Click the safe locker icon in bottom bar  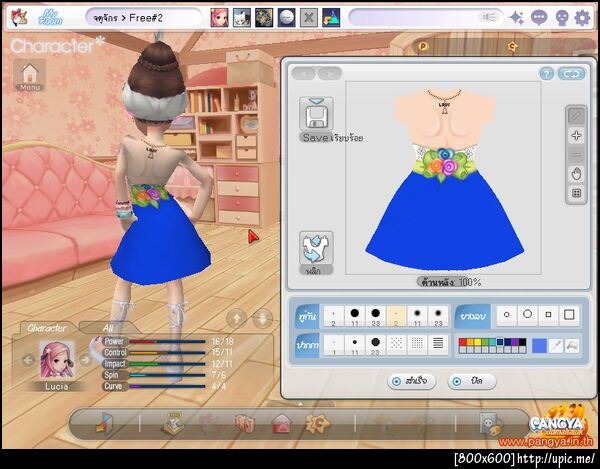click(491, 424)
